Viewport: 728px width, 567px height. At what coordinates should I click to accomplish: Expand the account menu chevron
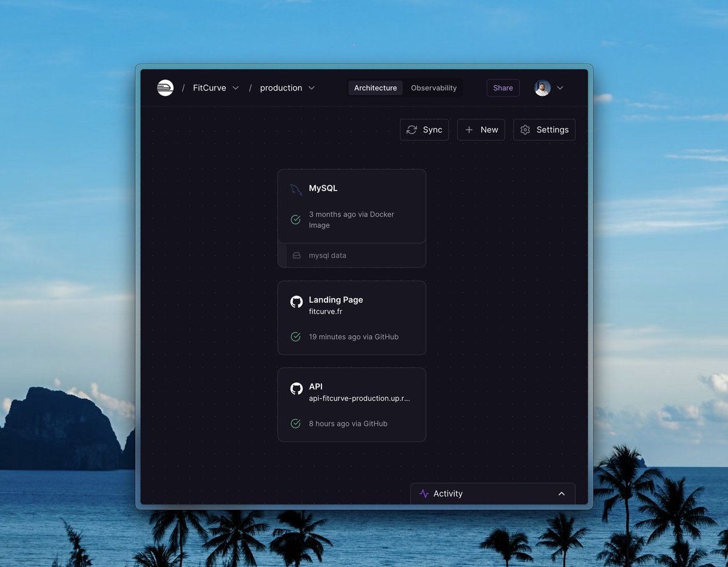[560, 88]
